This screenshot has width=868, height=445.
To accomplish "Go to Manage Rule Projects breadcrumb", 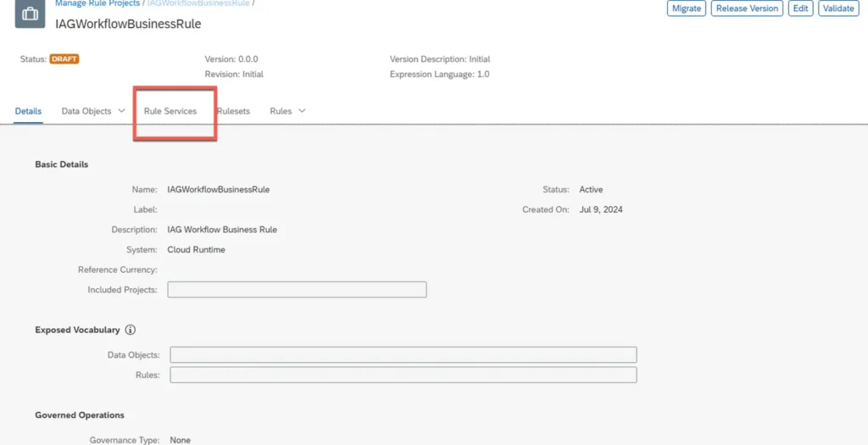I will pos(97,3).
